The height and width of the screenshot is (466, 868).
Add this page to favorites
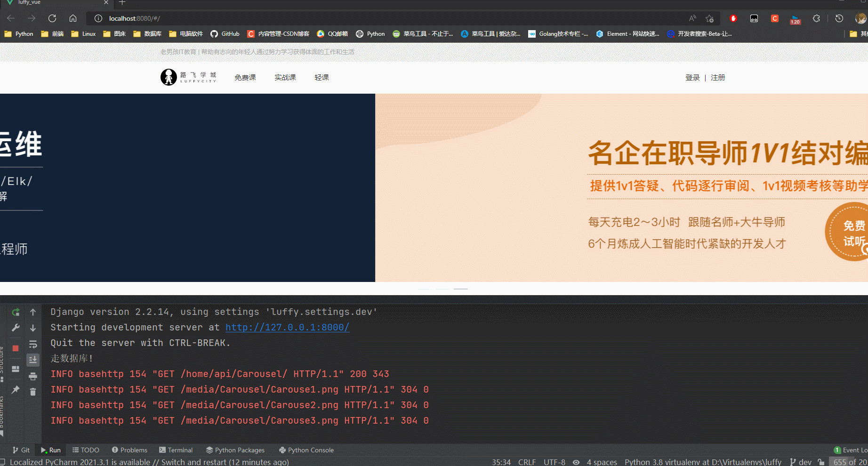(709, 18)
